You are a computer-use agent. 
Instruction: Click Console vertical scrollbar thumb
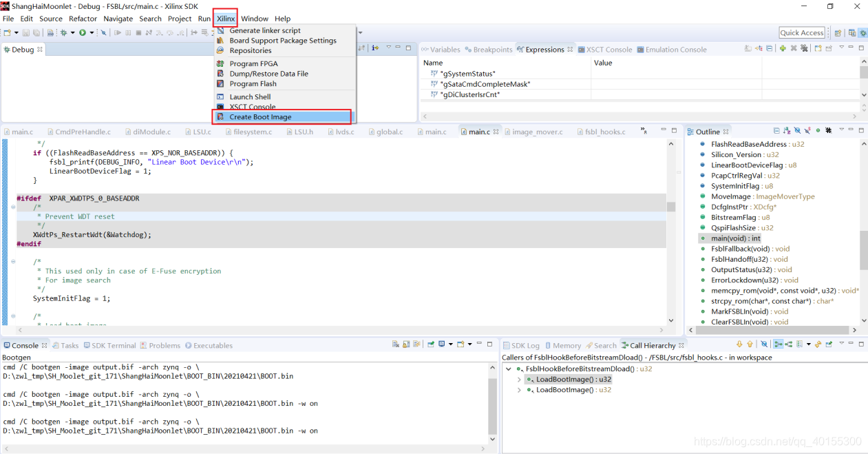point(492,406)
